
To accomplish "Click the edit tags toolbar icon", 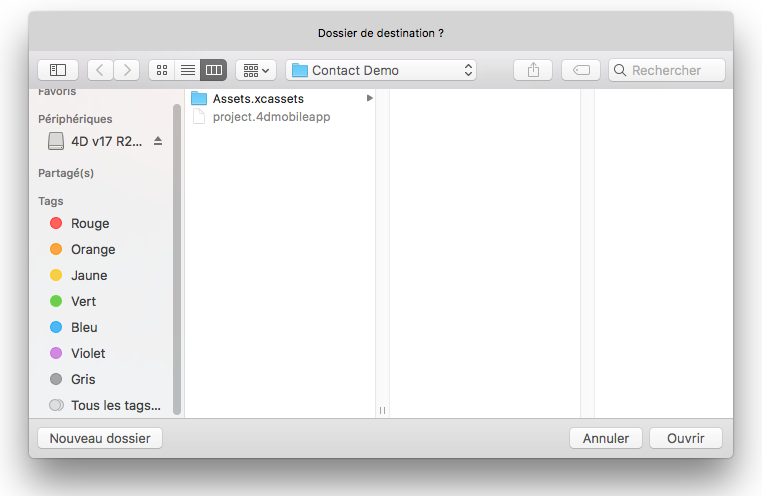I will click(x=581, y=70).
